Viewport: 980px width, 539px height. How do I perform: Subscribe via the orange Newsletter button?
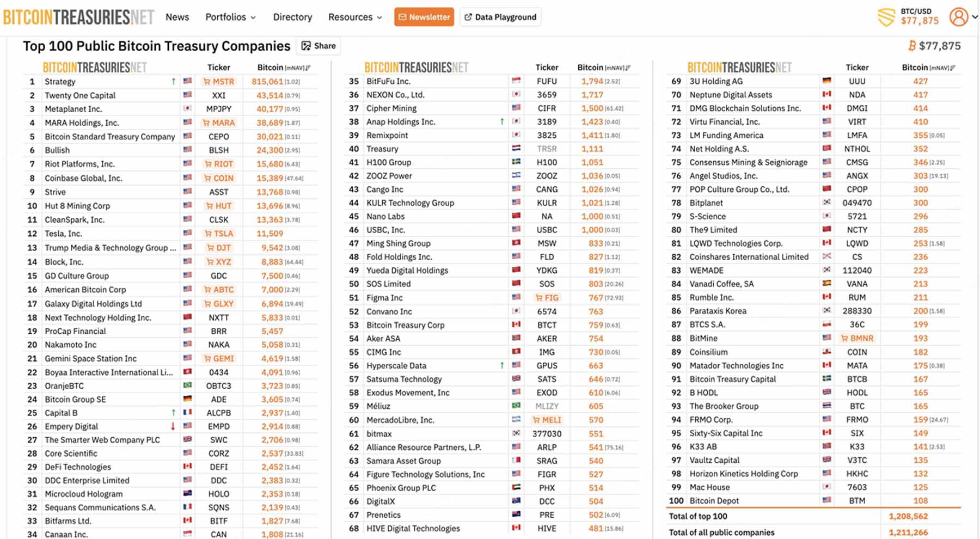tap(424, 17)
